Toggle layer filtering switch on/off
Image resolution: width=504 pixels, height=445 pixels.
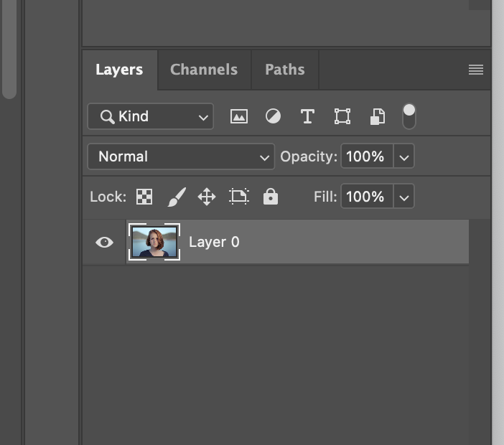409,116
